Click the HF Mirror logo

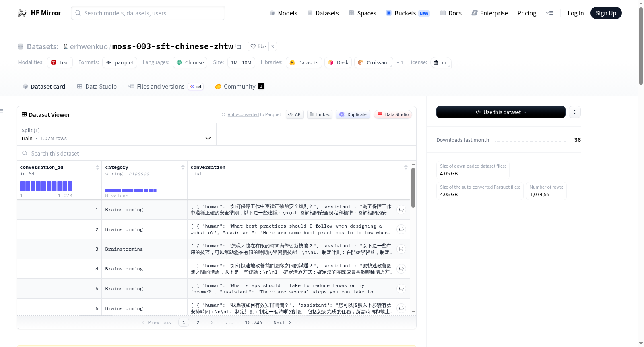tap(39, 13)
